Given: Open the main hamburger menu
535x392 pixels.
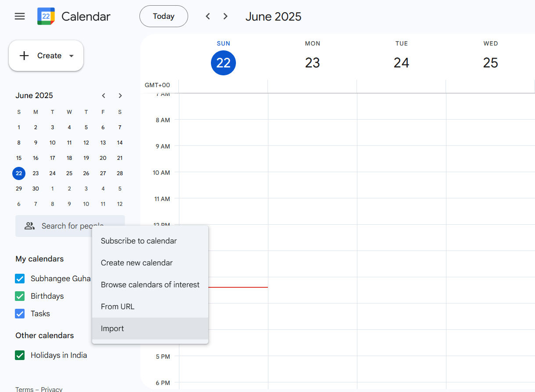Looking at the screenshot, I should pos(20,16).
